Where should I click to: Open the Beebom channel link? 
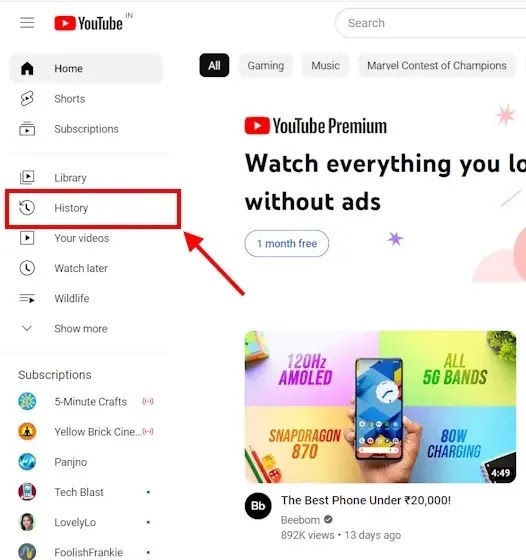(300, 520)
